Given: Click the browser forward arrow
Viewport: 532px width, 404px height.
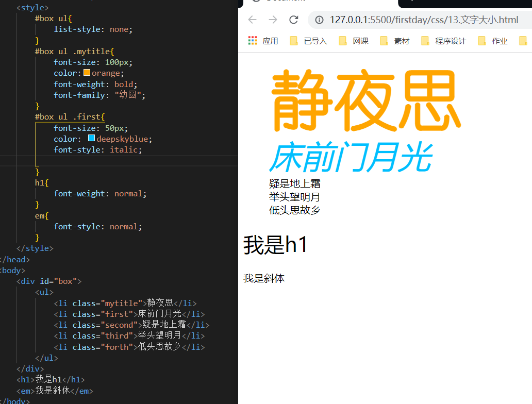Looking at the screenshot, I should tap(273, 20).
